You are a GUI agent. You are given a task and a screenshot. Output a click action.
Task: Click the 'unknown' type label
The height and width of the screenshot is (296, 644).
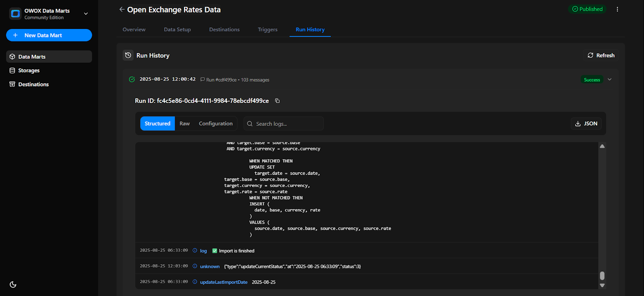210,266
